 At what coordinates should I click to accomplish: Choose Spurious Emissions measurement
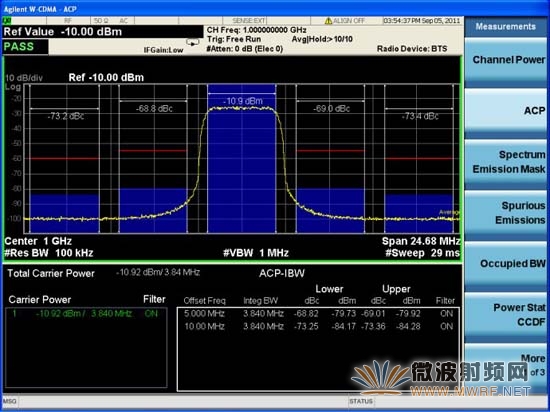(505, 213)
